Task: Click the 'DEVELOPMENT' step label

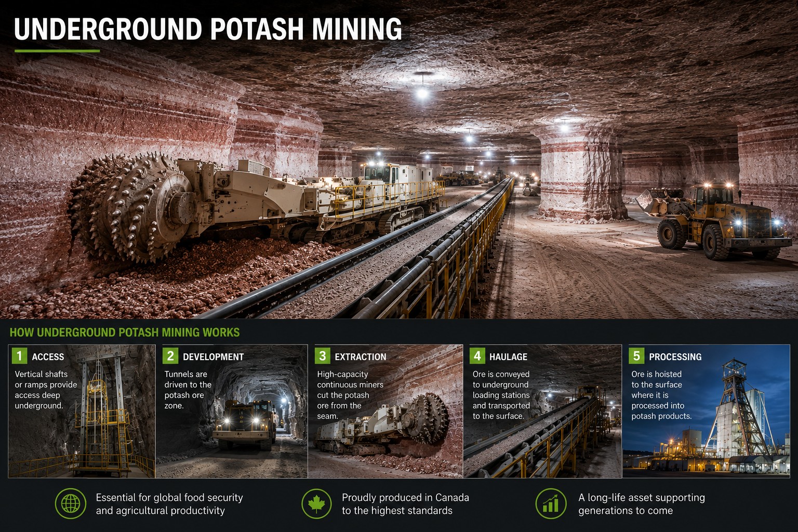Action: pyautogui.click(x=213, y=357)
